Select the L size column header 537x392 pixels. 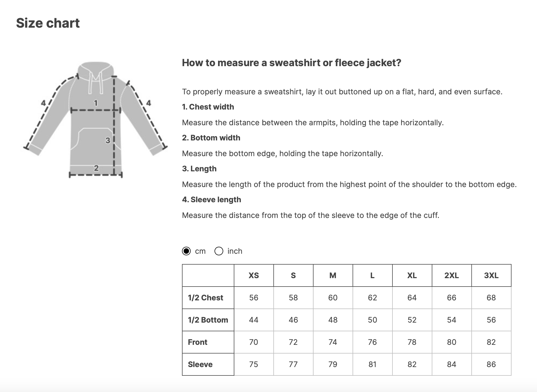coord(372,275)
